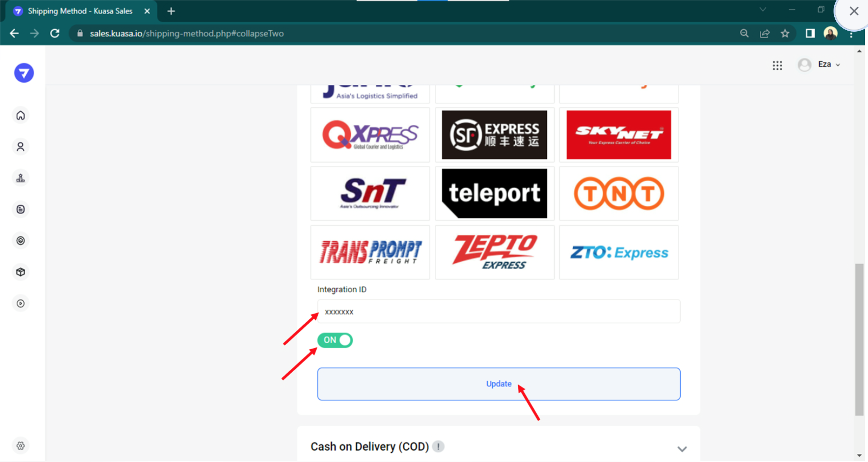Select the Qxpress courier logo
Screen dimensions: 868x462
(370, 135)
